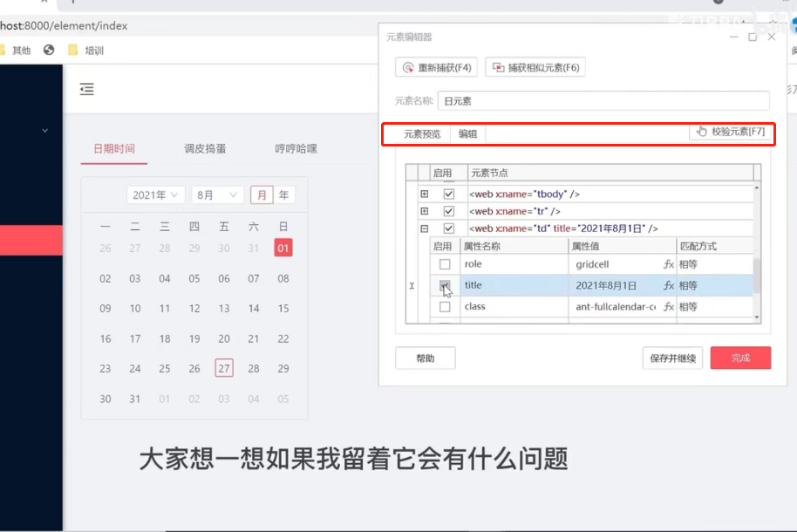Click the fx icon in the role row
This screenshot has height=532, width=797.
pyautogui.click(x=669, y=264)
